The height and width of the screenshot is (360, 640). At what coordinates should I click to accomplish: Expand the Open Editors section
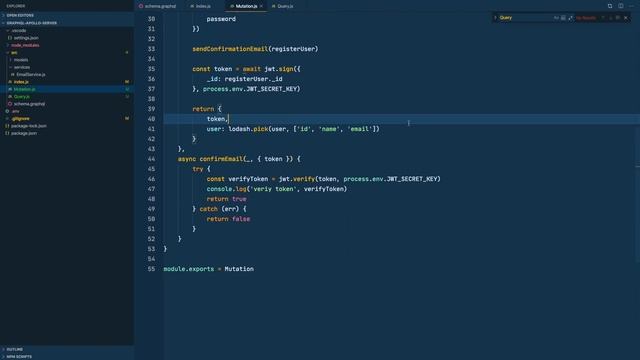pyautogui.click(x=67, y=15)
